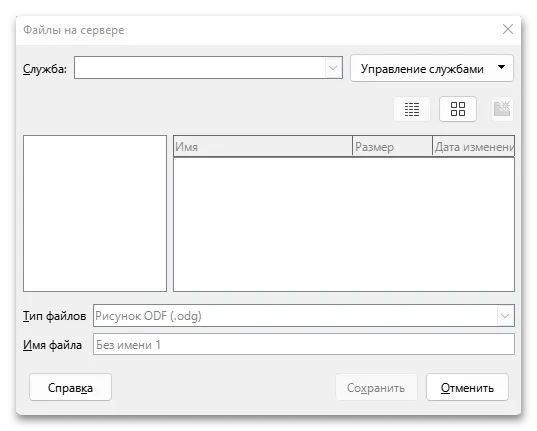The image size is (537, 431).
Task: Click the Справка button
Action: (71, 387)
